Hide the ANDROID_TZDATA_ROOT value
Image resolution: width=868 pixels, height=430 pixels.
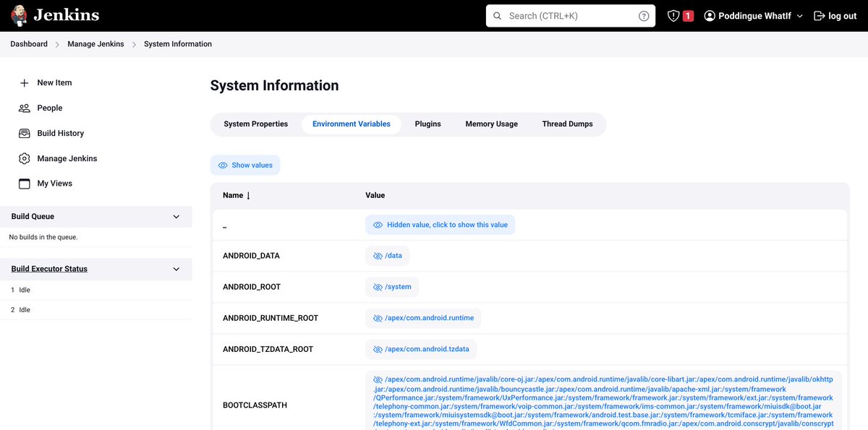coord(421,349)
